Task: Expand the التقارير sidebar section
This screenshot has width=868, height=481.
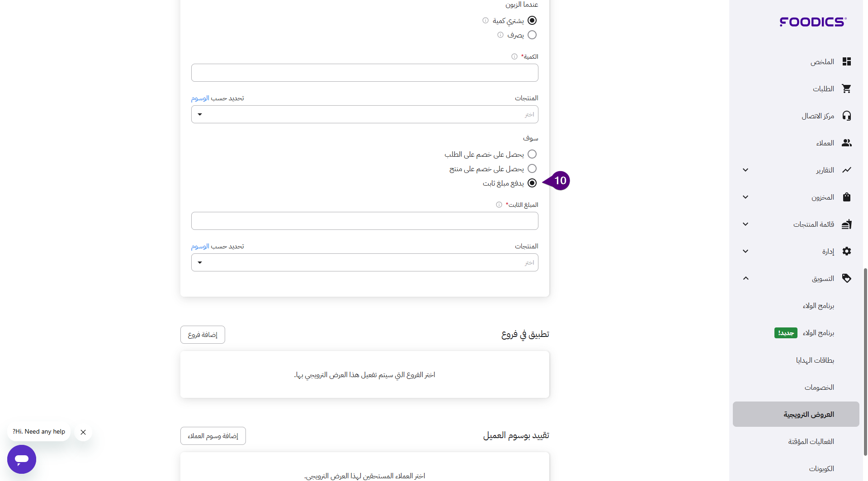Action: point(745,170)
